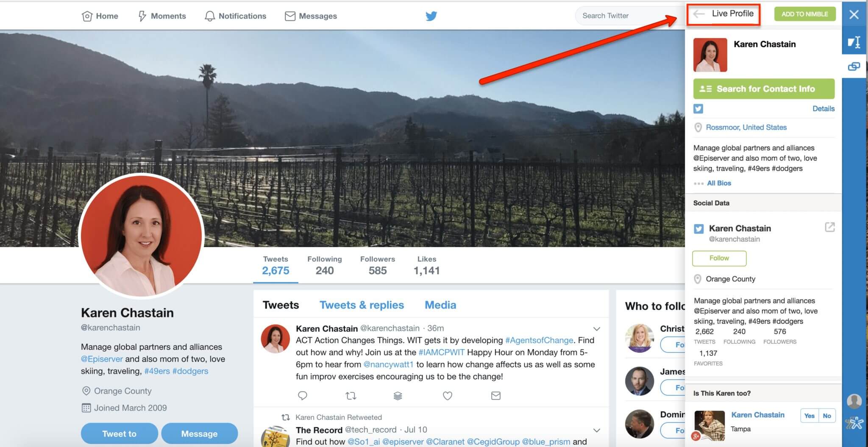Click the Add to Nimble button
This screenshot has height=447, width=868.
tap(804, 14)
